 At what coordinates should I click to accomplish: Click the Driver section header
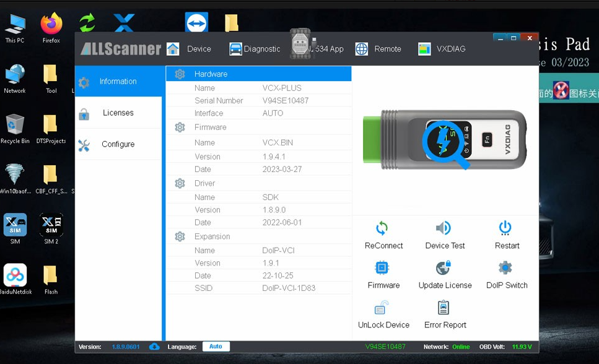coord(259,183)
